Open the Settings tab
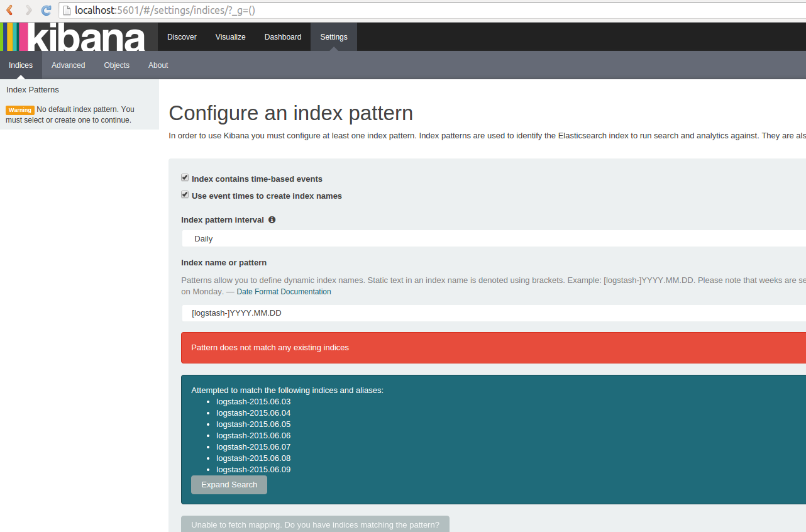The image size is (806, 532). click(334, 37)
